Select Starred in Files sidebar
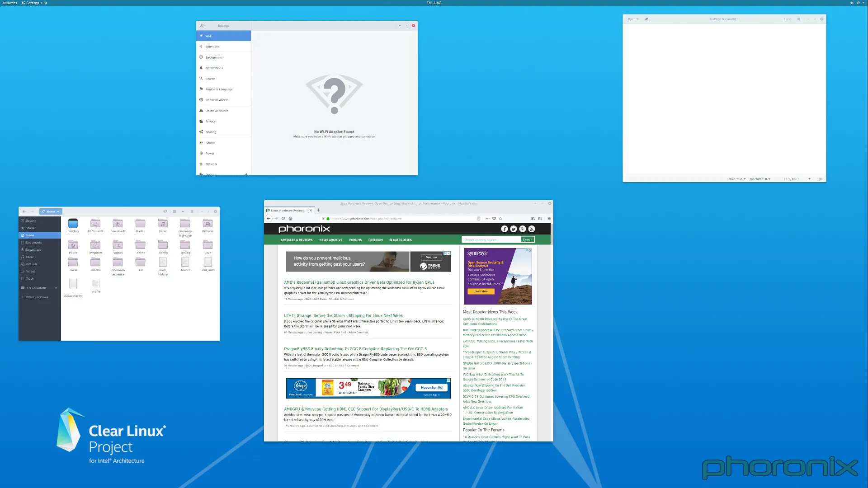868x488 pixels. click(40, 228)
